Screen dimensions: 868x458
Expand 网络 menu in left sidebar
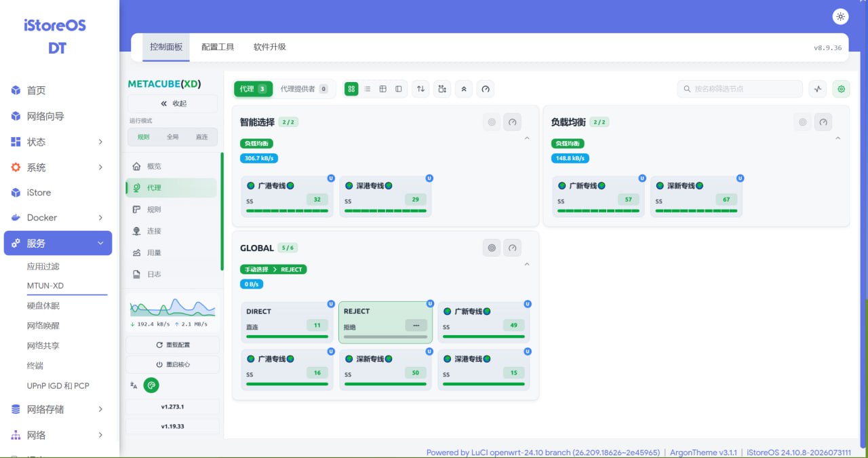tap(58, 435)
